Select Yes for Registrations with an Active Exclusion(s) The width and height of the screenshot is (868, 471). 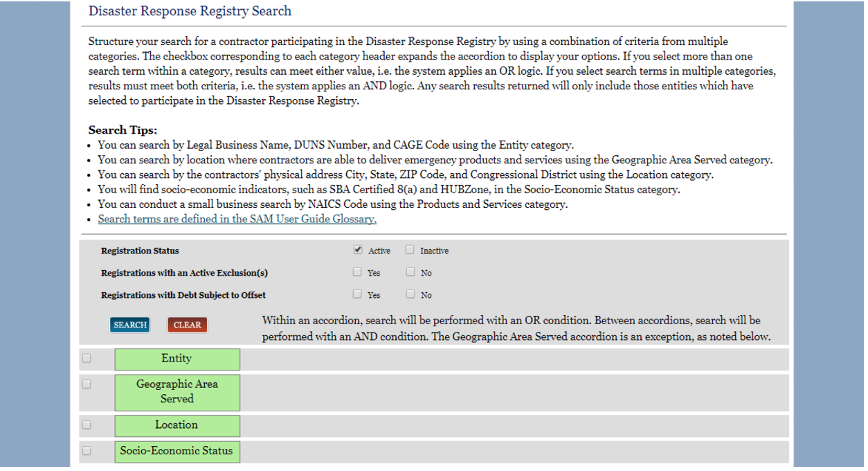pos(357,272)
